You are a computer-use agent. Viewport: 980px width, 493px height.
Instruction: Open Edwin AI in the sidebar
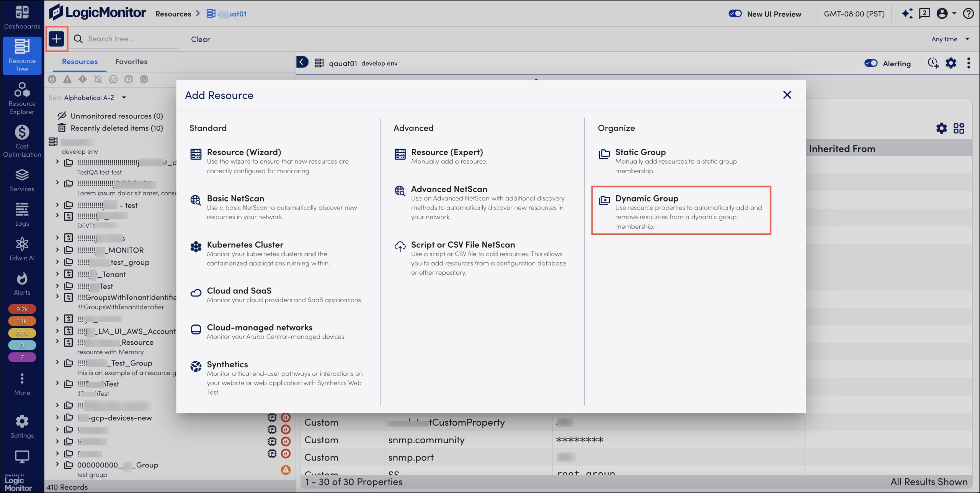pos(22,249)
